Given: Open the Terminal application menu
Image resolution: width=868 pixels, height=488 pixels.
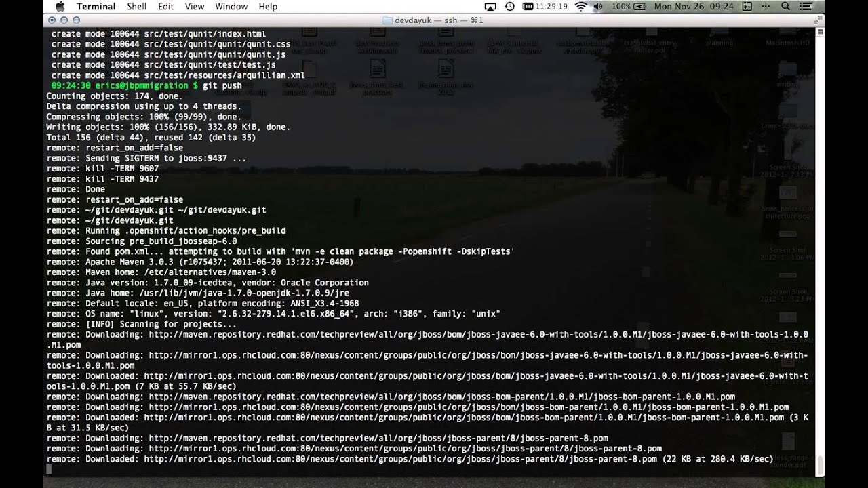Looking at the screenshot, I should pos(96,7).
